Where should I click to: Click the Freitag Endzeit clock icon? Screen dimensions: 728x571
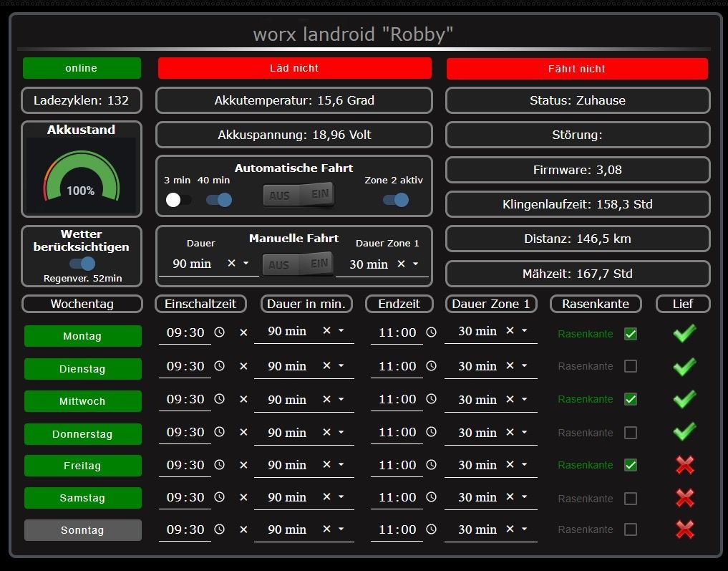click(x=432, y=464)
